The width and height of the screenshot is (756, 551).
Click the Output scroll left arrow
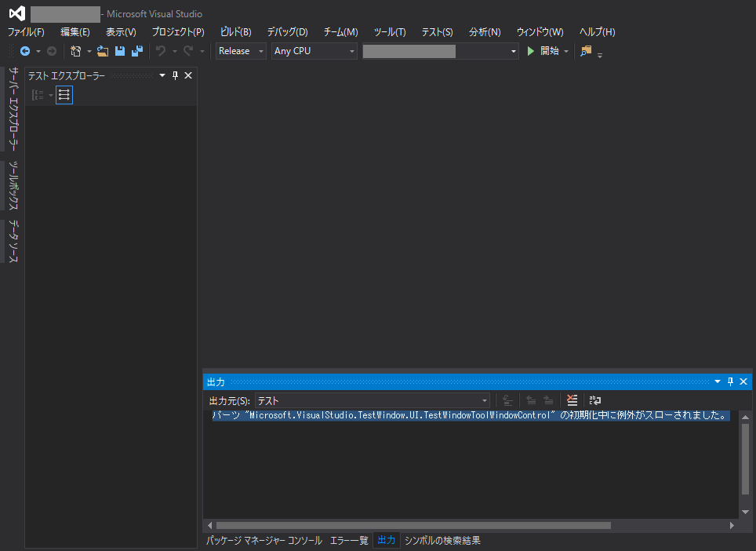tap(209, 525)
